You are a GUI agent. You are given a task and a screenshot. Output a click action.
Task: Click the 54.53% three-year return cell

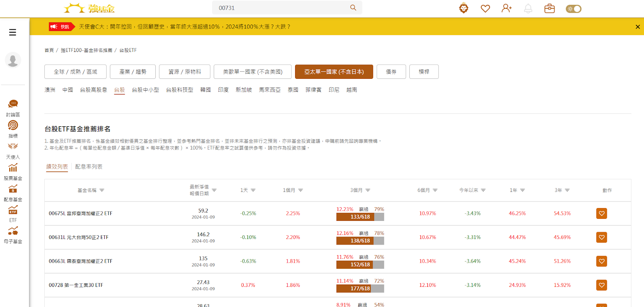click(x=562, y=214)
